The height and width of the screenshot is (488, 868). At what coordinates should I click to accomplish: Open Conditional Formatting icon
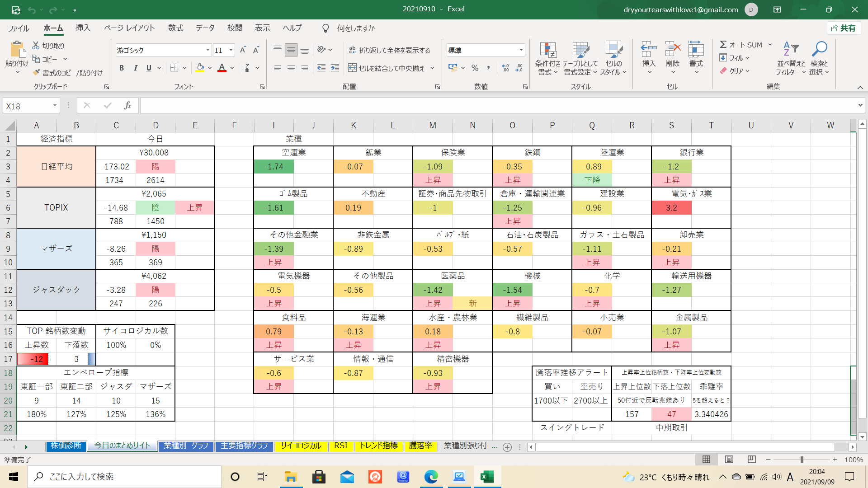(547, 51)
